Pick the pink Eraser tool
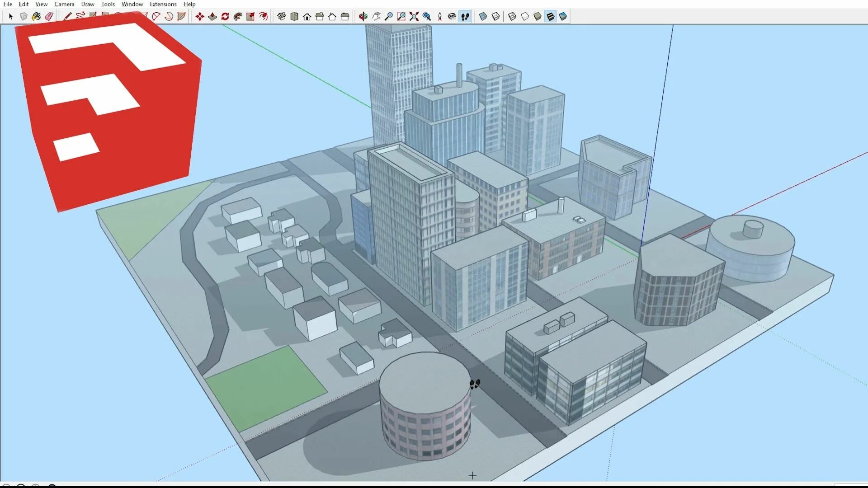This screenshot has width=868, height=488. (49, 17)
